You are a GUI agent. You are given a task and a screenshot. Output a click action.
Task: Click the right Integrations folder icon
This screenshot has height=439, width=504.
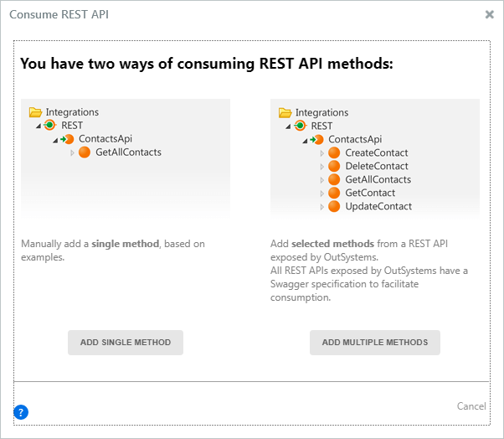285,112
